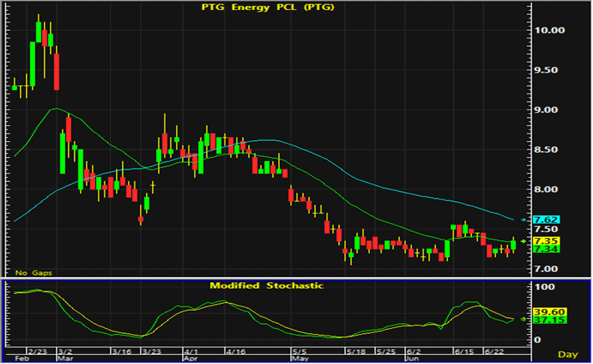Click the tall red candle falling to 9.25

(56, 72)
